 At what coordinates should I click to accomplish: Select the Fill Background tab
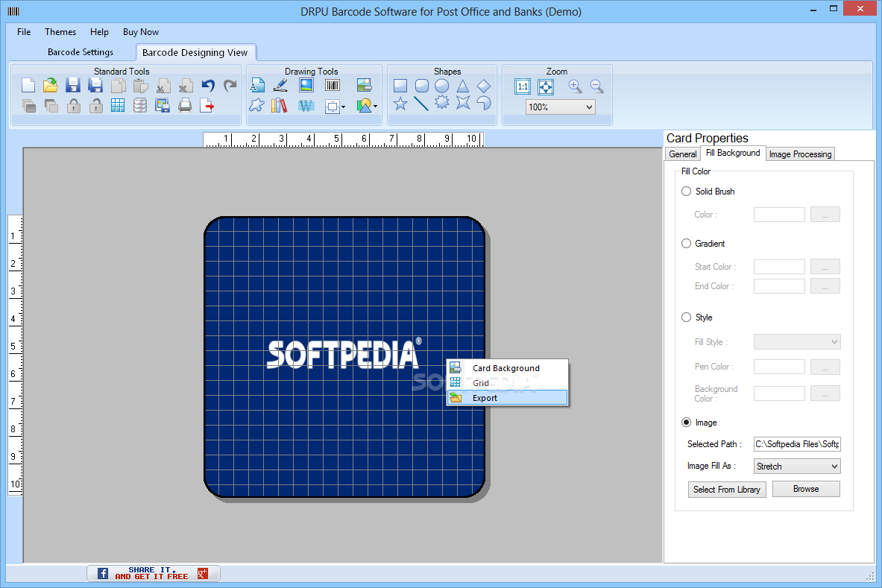[x=732, y=153]
